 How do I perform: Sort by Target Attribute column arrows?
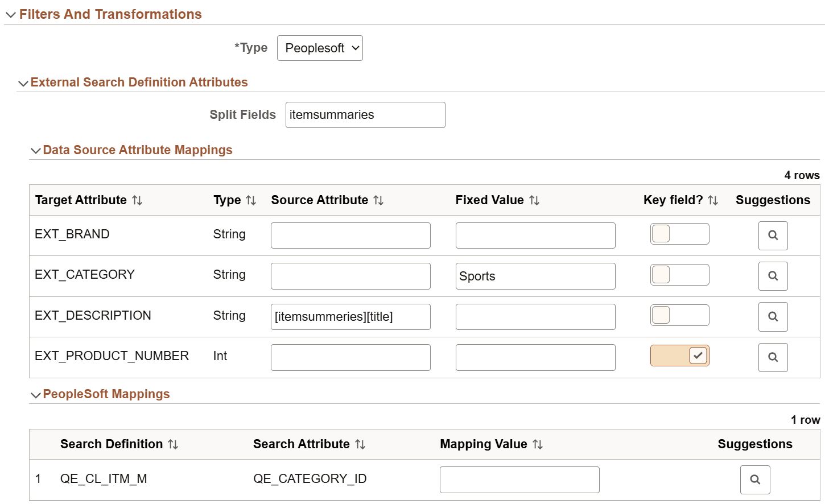[x=137, y=200]
